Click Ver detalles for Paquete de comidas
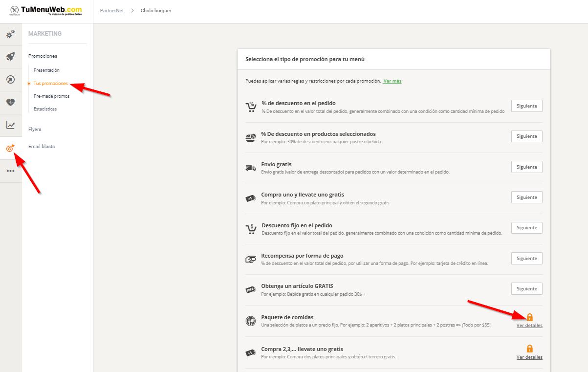 click(x=529, y=326)
